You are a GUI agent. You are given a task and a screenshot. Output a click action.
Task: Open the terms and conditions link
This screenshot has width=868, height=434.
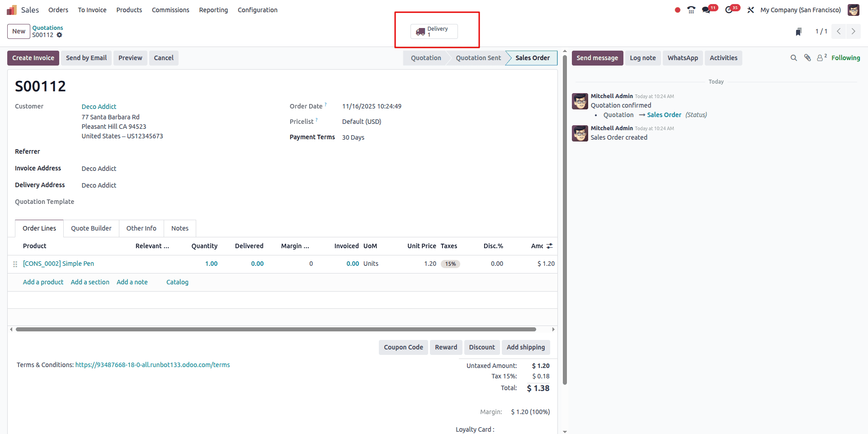152,364
